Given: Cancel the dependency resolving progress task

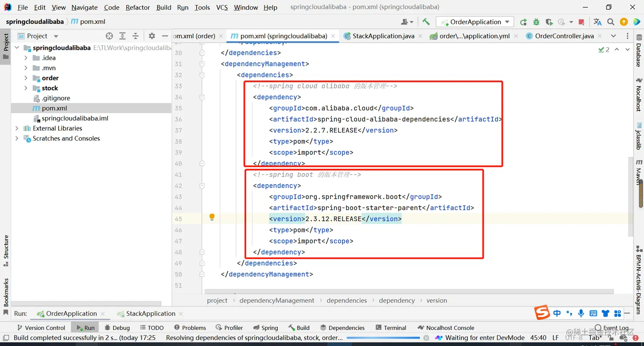Looking at the screenshot, I should [426, 338].
